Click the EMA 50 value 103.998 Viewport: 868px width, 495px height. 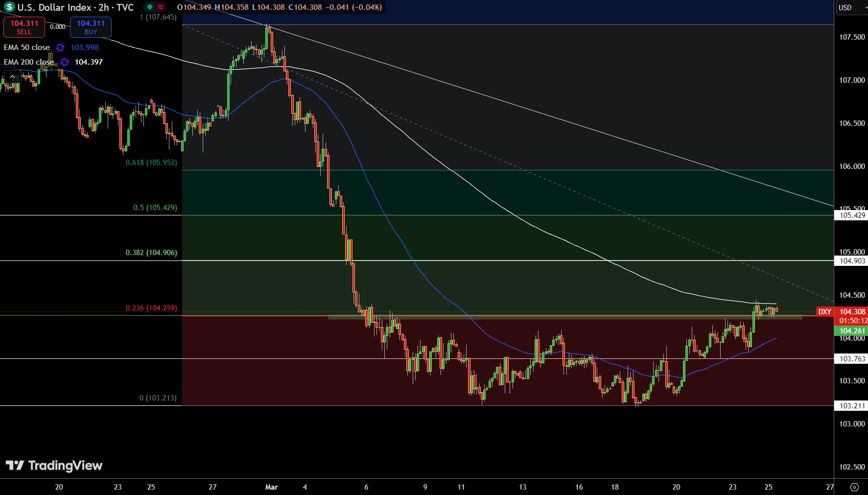click(x=85, y=47)
